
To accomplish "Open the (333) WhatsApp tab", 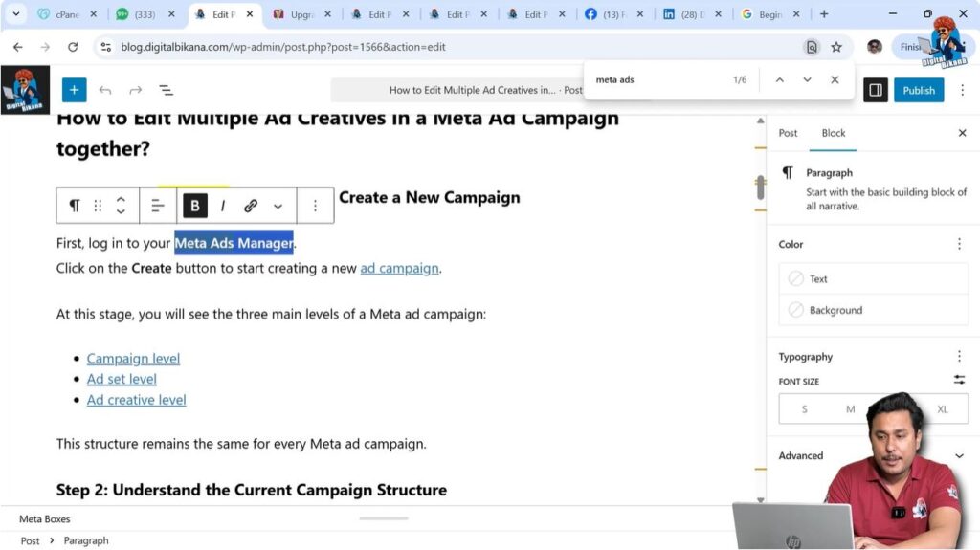I will point(145,13).
